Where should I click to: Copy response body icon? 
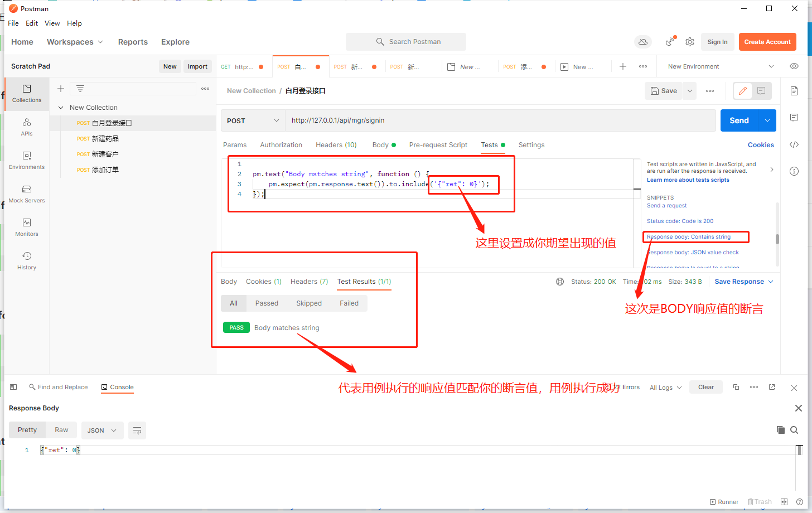[781, 430]
